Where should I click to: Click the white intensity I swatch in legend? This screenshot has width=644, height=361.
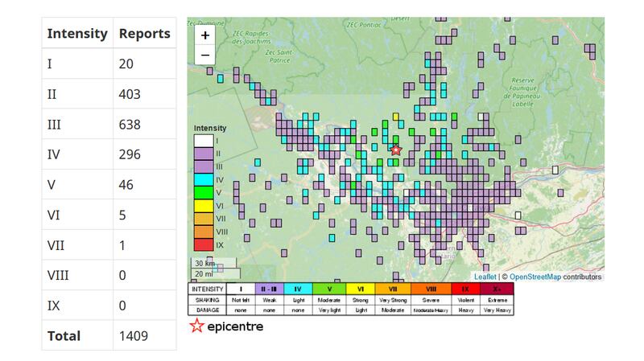[204, 142]
